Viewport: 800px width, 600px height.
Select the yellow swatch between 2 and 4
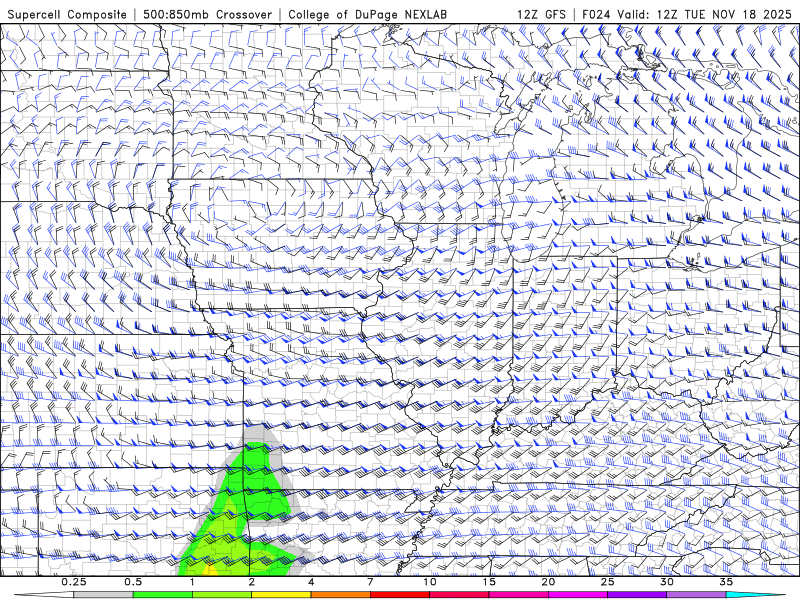pyautogui.click(x=281, y=595)
